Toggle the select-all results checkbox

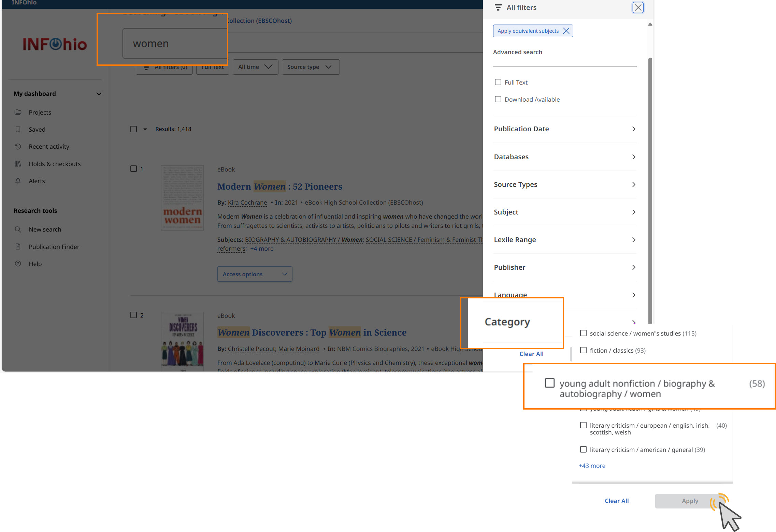point(133,129)
